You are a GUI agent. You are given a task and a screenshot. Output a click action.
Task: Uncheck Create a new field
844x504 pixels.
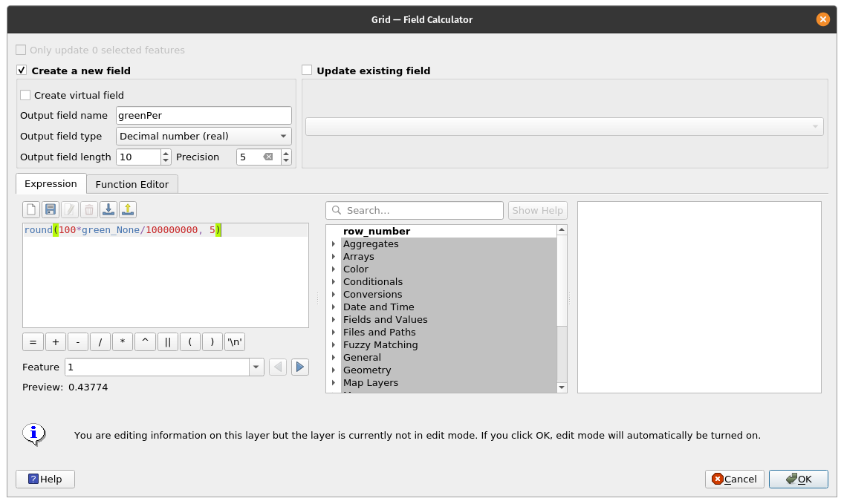[22, 71]
